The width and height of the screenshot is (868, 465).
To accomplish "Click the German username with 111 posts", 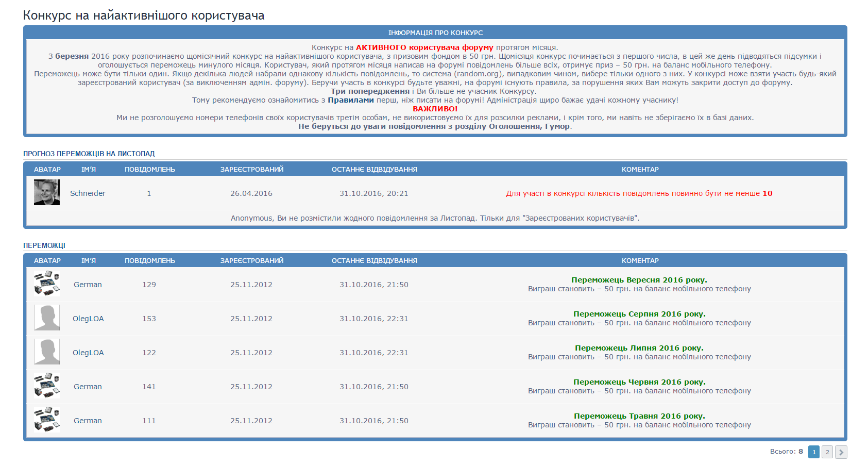I will [x=88, y=421].
